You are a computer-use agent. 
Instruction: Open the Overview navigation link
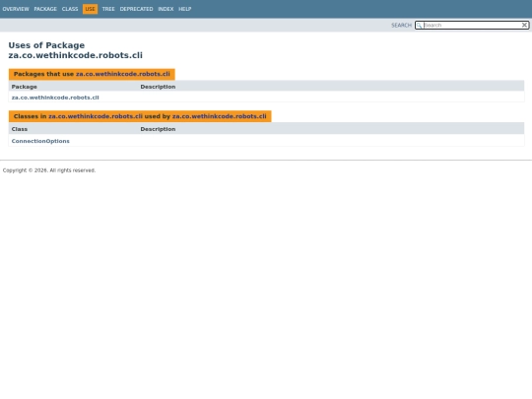click(x=16, y=9)
